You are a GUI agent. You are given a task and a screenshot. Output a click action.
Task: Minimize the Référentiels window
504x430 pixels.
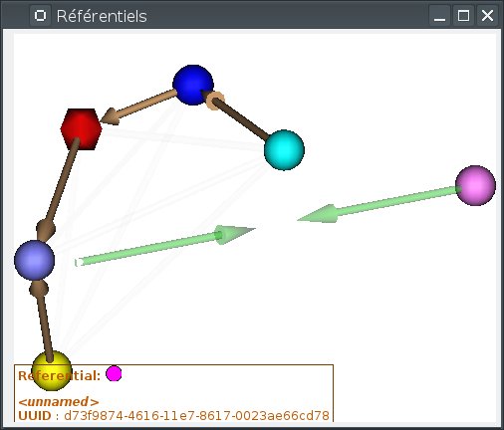click(x=439, y=16)
